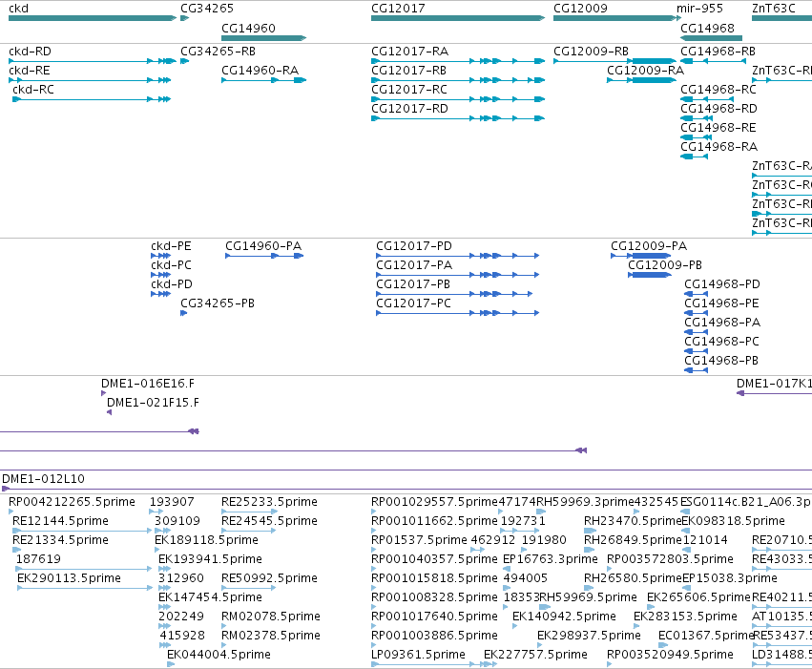The image size is (812, 669).
Task: Click the CG12009-PB protein label
Action: tap(665, 265)
